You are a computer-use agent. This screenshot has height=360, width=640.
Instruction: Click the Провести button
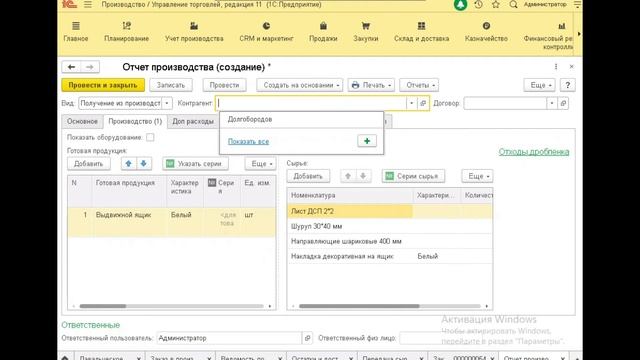[x=224, y=85]
